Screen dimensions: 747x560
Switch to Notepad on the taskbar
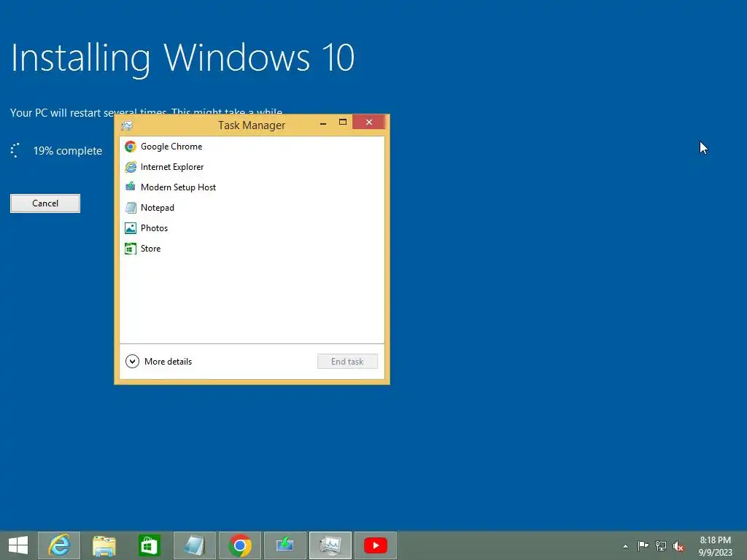pos(194,545)
